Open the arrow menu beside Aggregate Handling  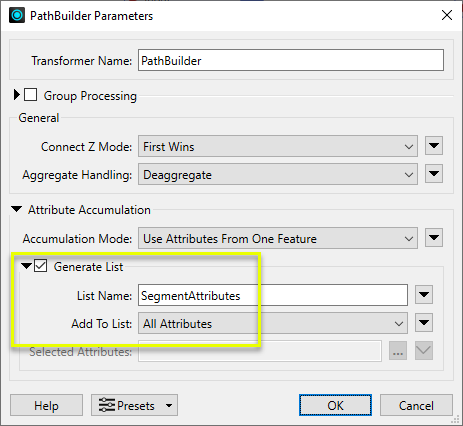(434, 174)
